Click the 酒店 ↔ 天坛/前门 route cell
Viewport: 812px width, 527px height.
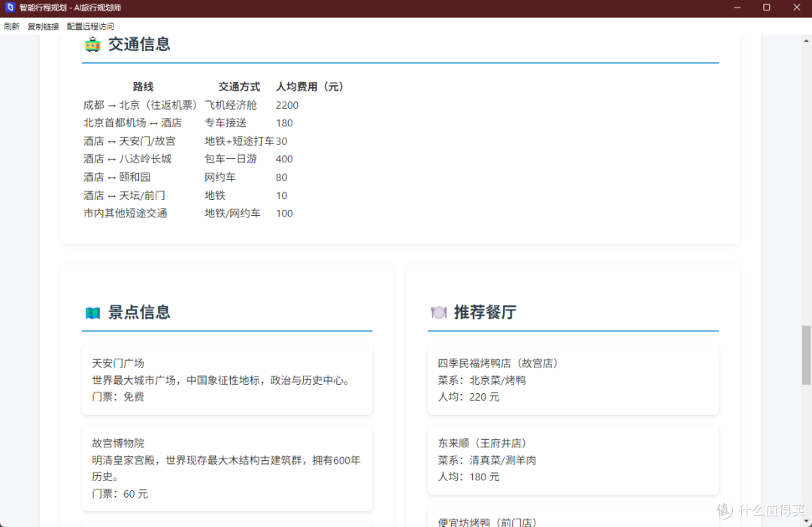tap(124, 195)
